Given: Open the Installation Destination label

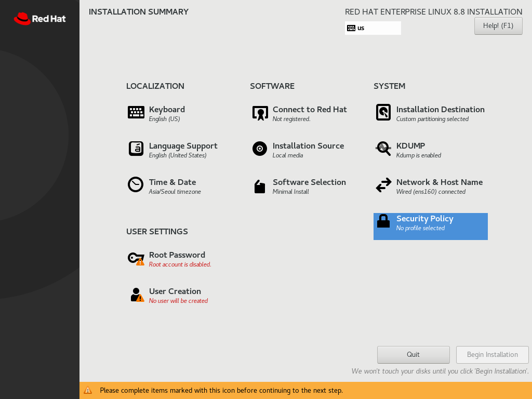Looking at the screenshot, I should click(x=441, y=110).
